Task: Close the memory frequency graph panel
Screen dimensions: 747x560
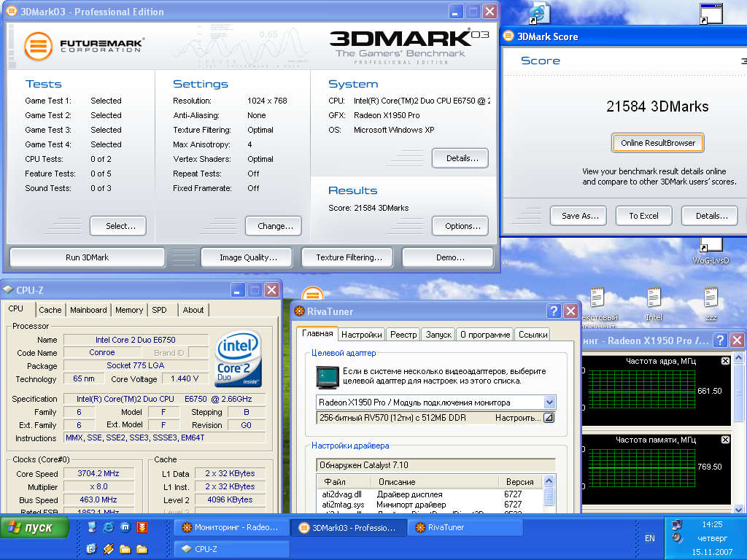Action: coord(725,440)
